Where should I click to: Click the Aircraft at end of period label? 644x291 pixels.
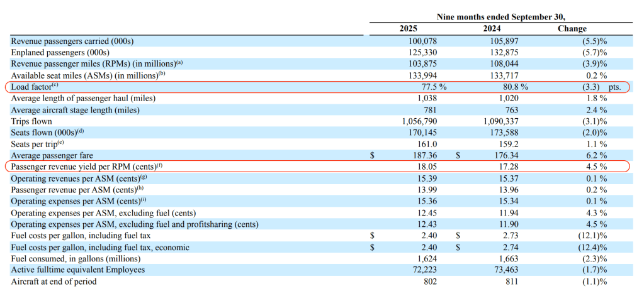[x=54, y=282]
